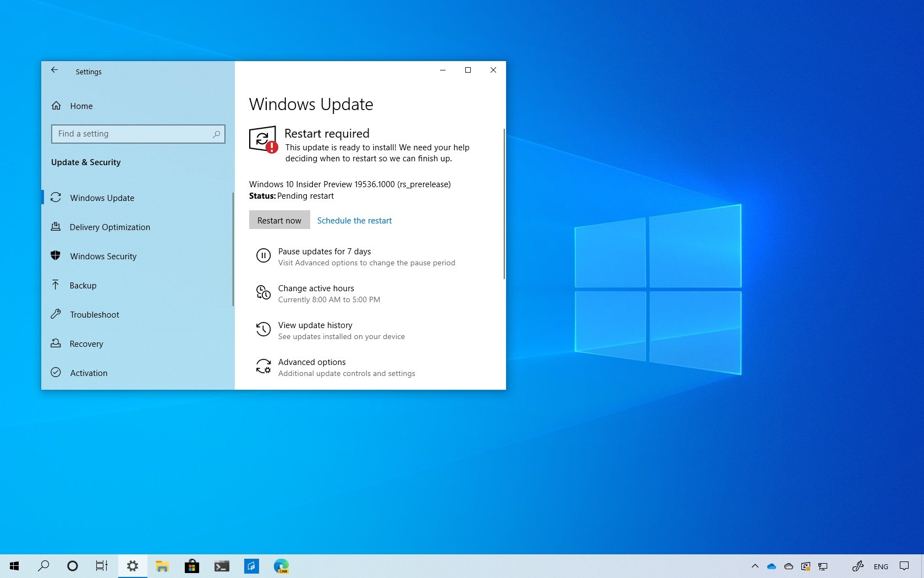
Task: Click Schedule the restart link
Action: click(x=354, y=220)
